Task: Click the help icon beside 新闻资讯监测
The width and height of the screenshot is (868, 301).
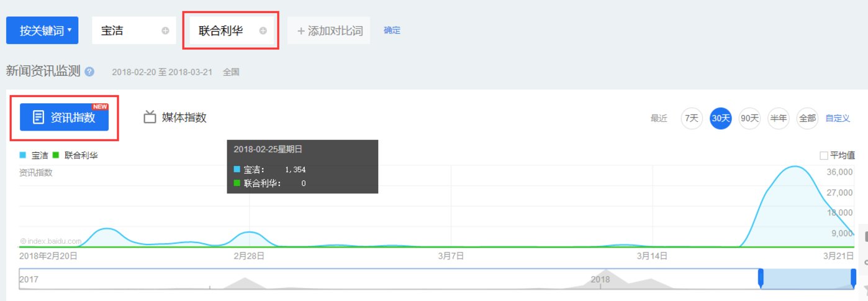Action: tap(89, 72)
